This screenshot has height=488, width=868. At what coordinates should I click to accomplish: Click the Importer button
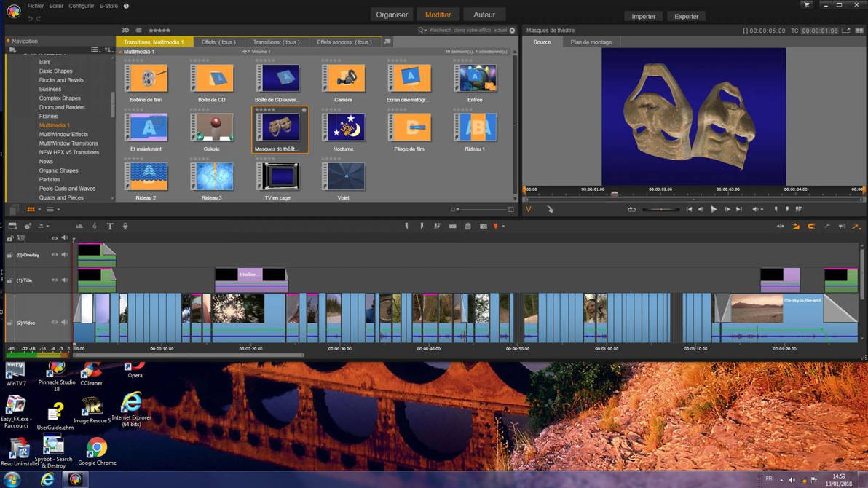[x=643, y=16]
